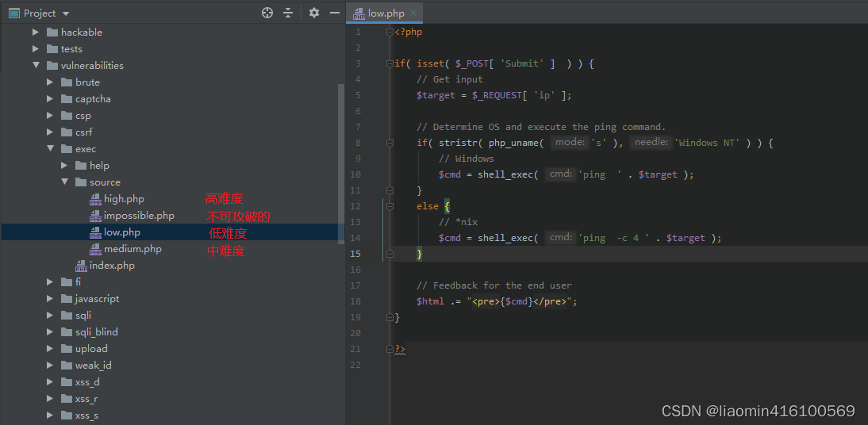The width and height of the screenshot is (868, 425).
Task: Click the PHP icon on low.php tab
Action: click(359, 13)
